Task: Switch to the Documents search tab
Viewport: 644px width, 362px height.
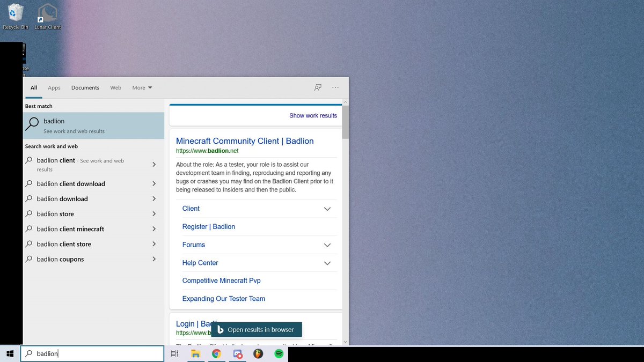Action: (85, 87)
